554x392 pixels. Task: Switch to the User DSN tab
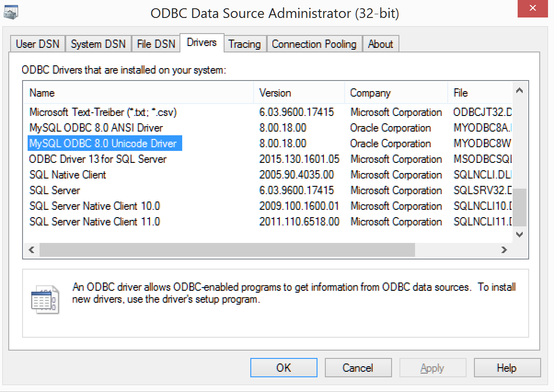tap(37, 44)
